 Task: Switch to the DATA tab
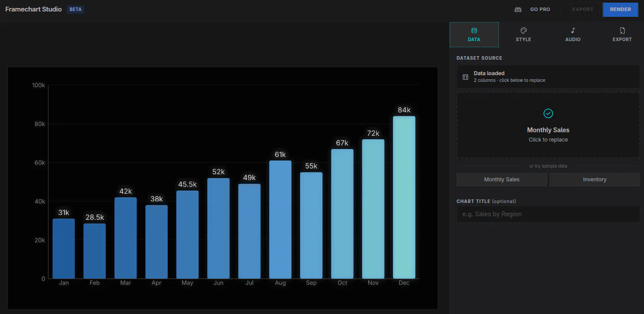[474, 34]
